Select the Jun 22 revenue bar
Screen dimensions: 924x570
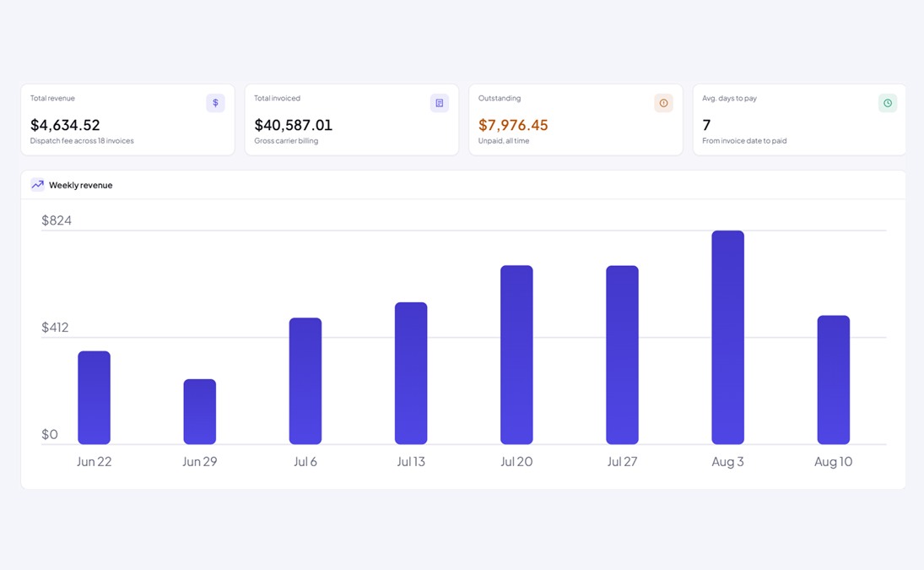coord(95,398)
